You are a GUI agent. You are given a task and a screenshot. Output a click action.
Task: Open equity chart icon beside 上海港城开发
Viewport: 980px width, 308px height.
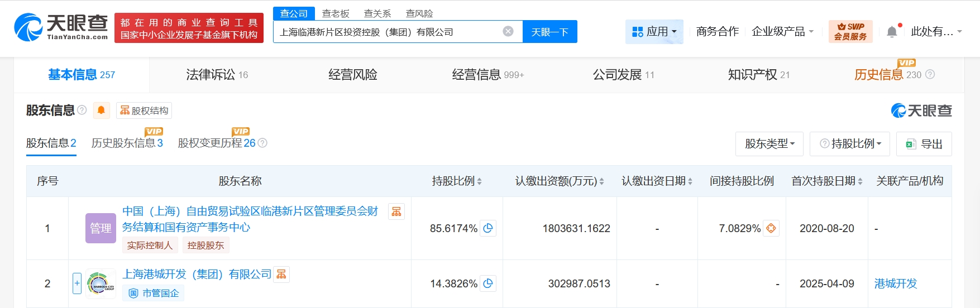pyautogui.click(x=281, y=275)
